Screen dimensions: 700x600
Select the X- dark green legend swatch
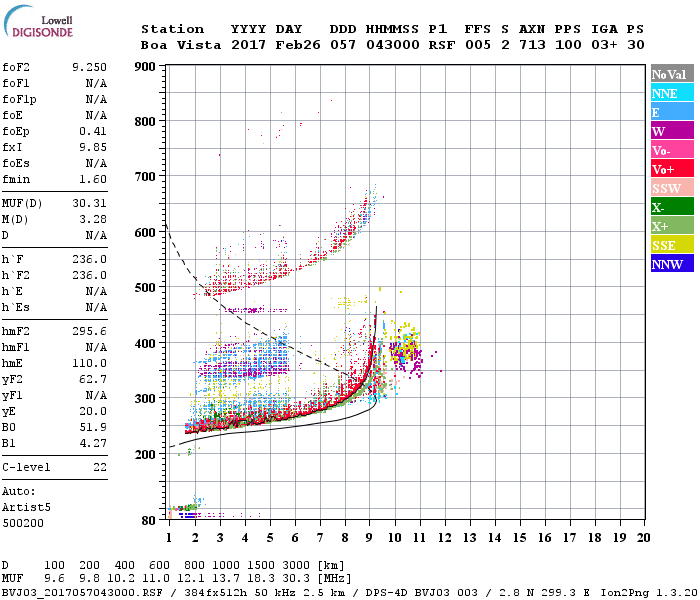(672, 207)
